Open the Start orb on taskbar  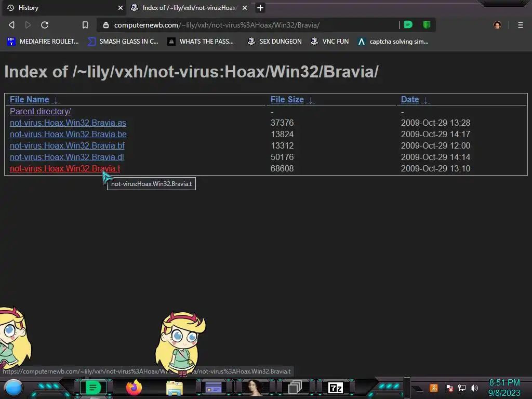click(x=14, y=388)
